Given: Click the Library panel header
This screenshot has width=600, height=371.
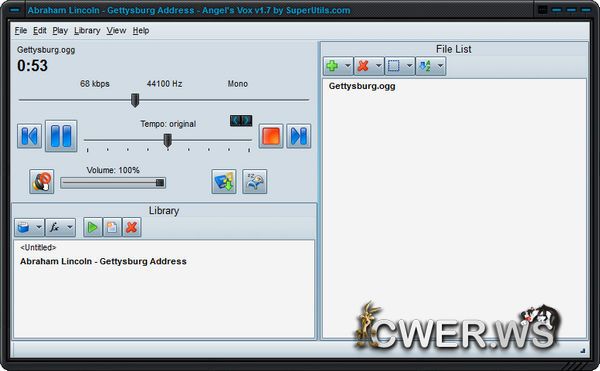Looking at the screenshot, I should [x=164, y=211].
